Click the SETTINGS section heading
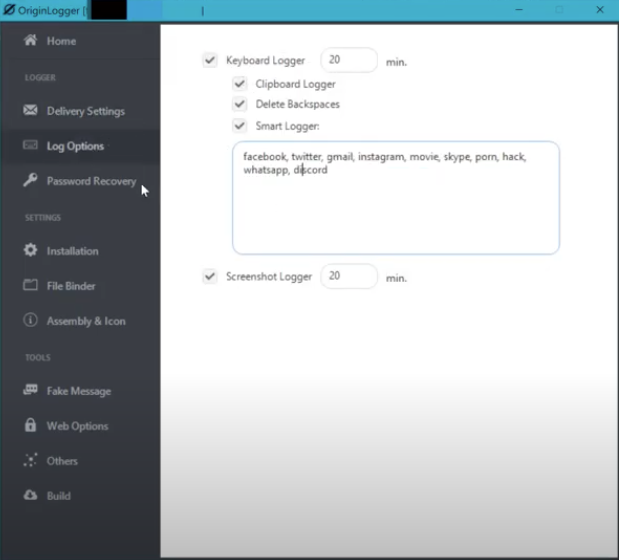The height and width of the screenshot is (560, 619). tap(43, 217)
